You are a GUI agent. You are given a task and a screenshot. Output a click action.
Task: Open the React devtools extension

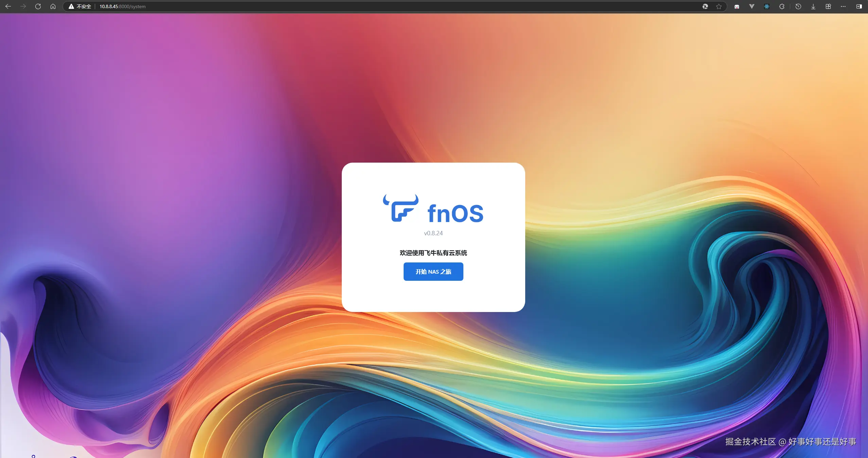(767, 6)
